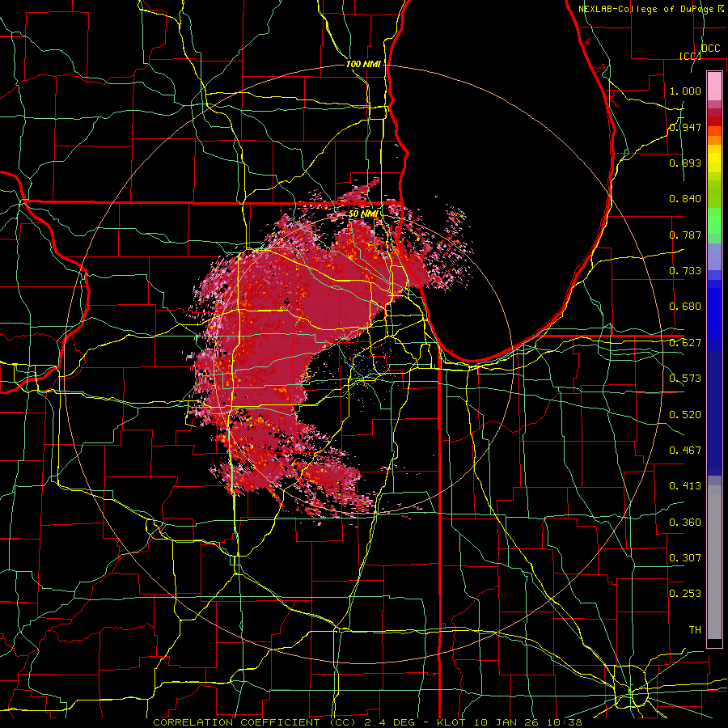Click the 0.413 legend value
The image size is (728, 728).
tap(685, 486)
